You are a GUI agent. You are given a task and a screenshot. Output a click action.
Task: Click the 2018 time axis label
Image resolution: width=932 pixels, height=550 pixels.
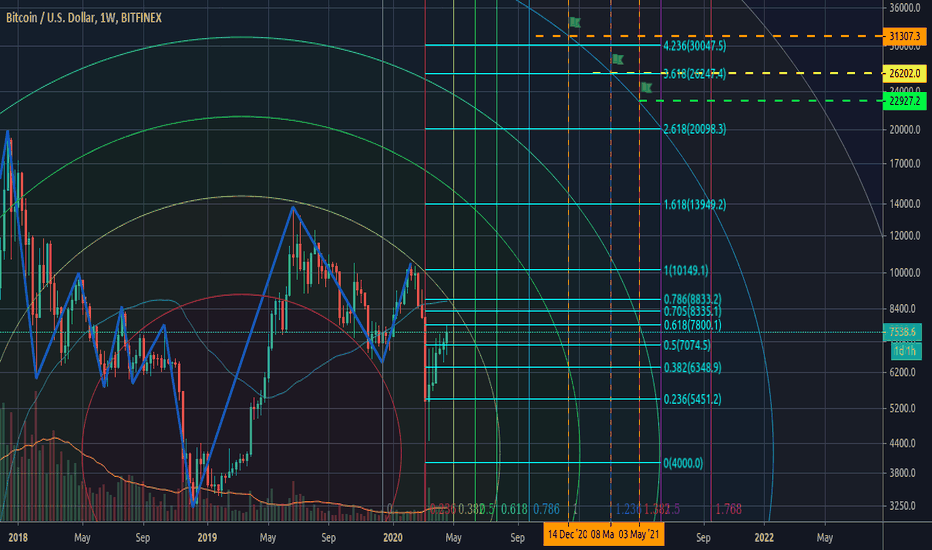tap(18, 538)
